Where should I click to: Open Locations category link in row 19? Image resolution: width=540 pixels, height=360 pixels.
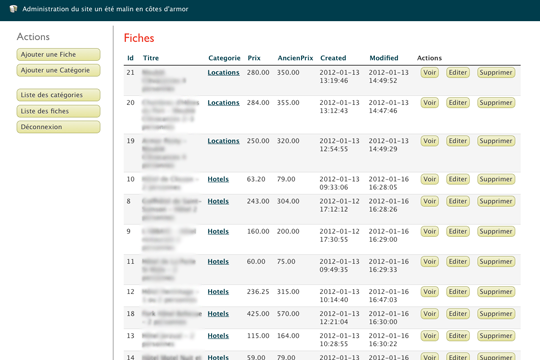(x=223, y=141)
